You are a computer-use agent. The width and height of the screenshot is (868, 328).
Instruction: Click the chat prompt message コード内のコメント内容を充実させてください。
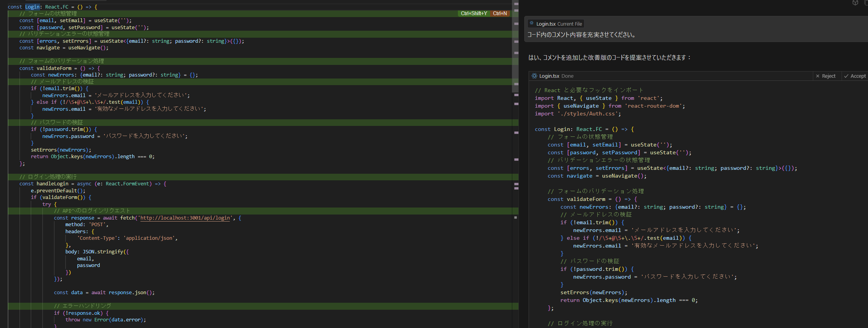[x=581, y=35]
